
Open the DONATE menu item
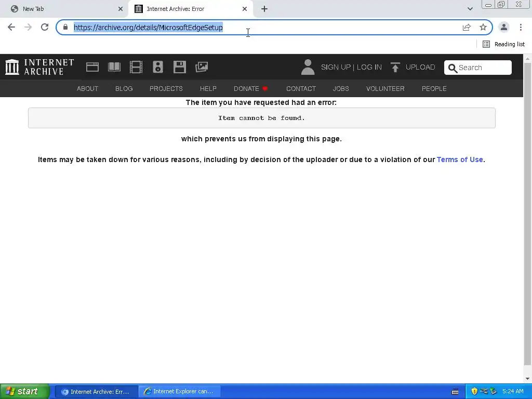pyautogui.click(x=251, y=88)
